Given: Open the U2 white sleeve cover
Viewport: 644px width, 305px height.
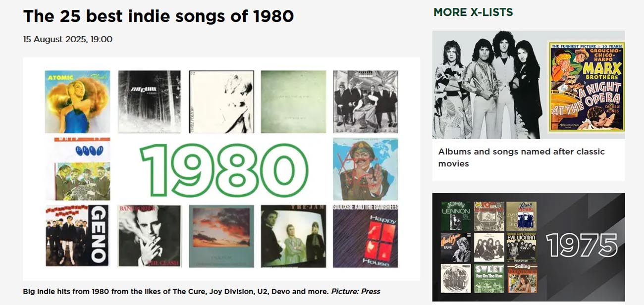Looking at the screenshot, I should pyautogui.click(x=221, y=102).
